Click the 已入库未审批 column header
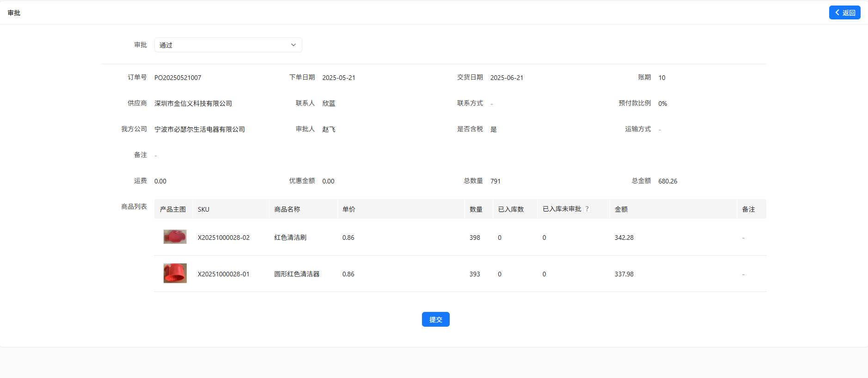Image resolution: width=868 pixels, height=378 pixels. point(574,209)
